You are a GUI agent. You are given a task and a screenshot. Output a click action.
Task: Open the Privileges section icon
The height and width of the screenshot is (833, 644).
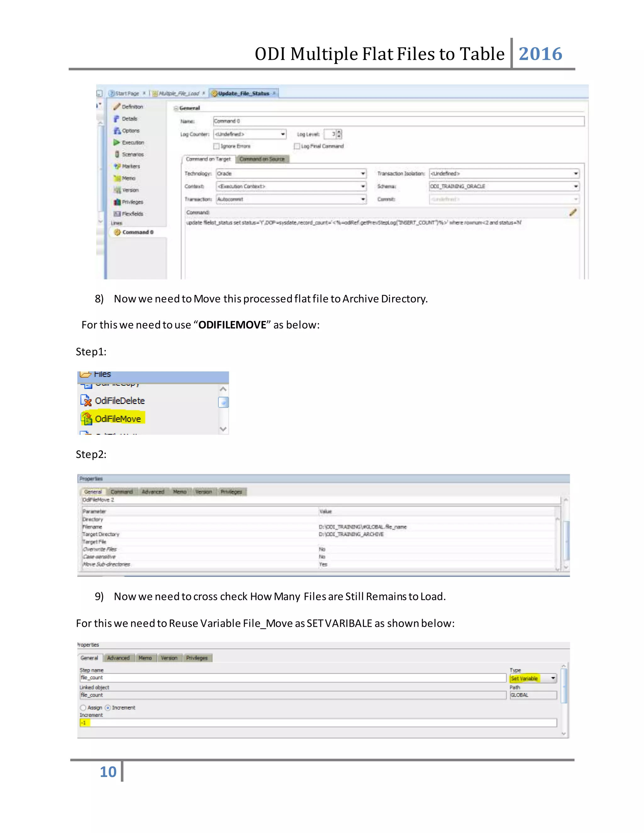117,202
